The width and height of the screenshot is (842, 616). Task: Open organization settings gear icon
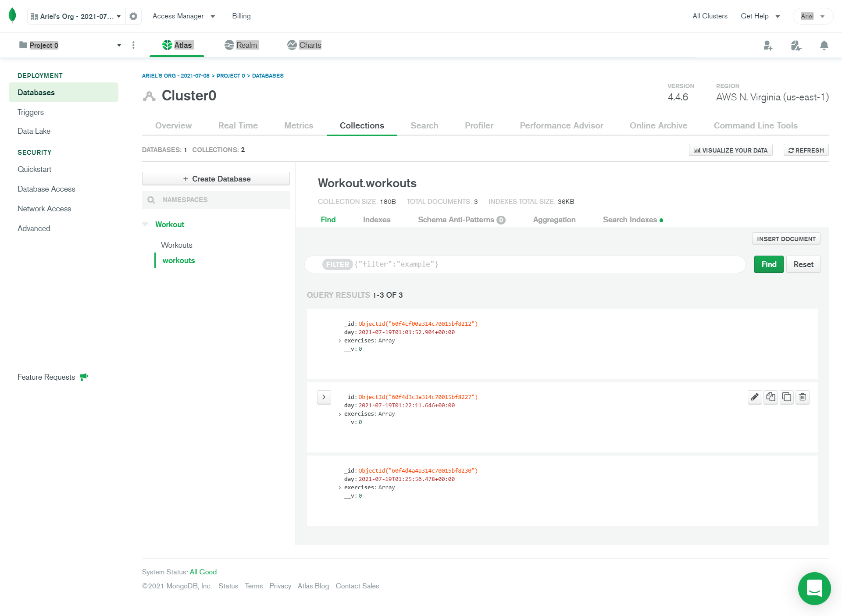(x=133, y=16)
